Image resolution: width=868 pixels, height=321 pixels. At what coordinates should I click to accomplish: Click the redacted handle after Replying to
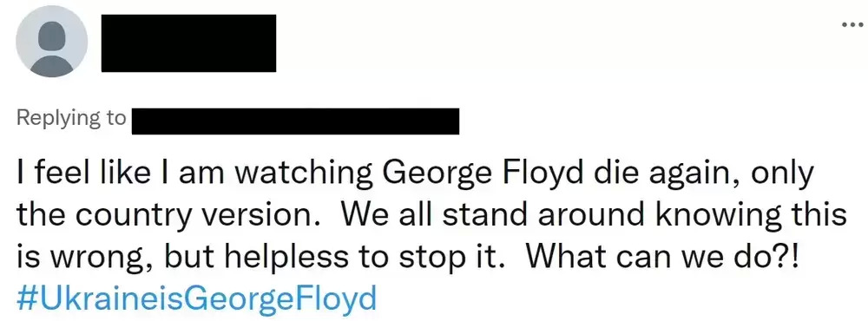(x=295, y=121)
